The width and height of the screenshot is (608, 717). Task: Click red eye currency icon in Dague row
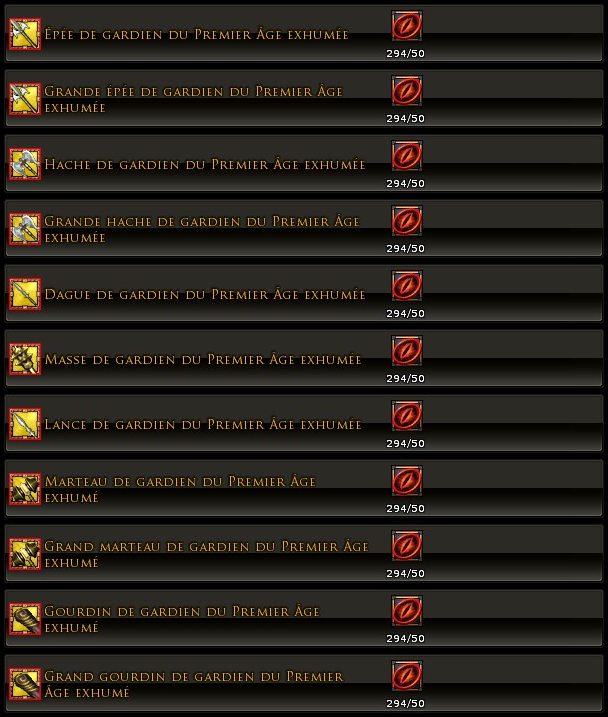[406, 286]
